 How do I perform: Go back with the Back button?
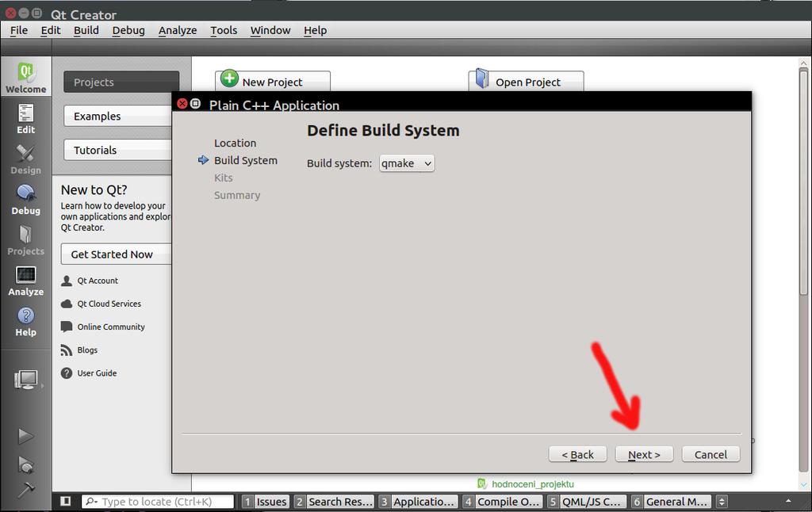tap(577, 454)
